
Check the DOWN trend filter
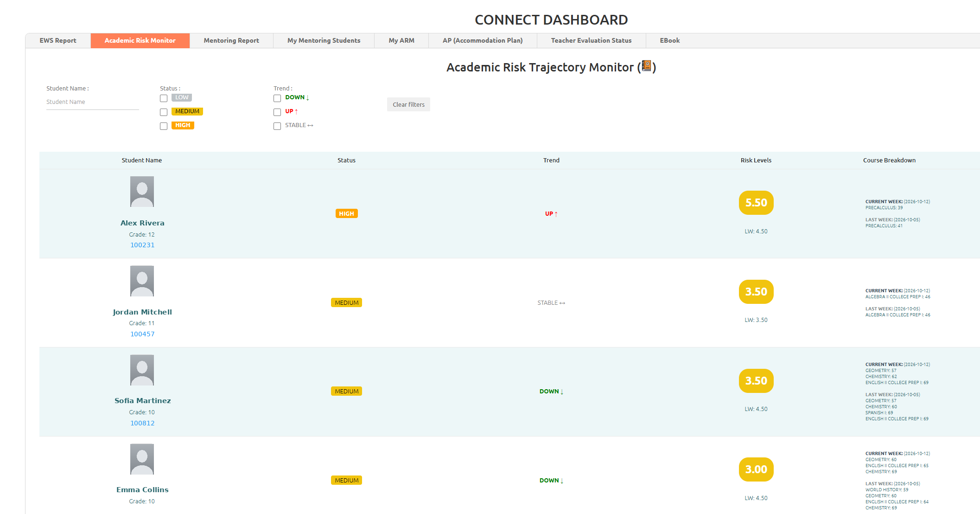click(x=277, y=98)
